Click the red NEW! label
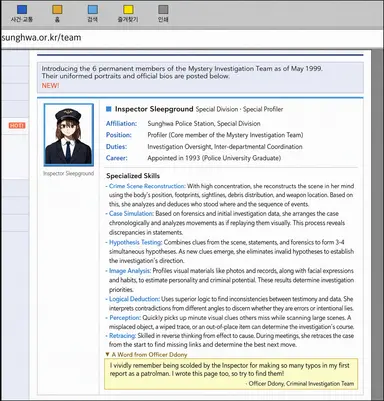Image resolution: width=384 pixels, height=401 pixels. point(50,85)
